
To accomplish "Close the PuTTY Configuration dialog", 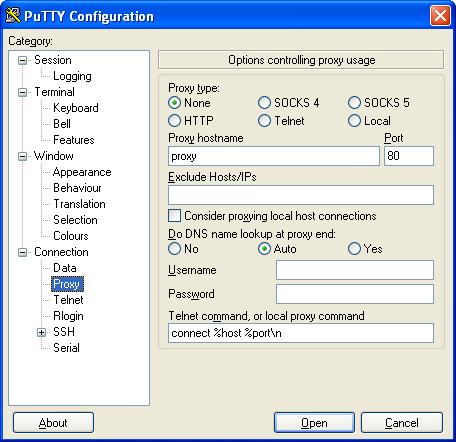I will 440,15.
